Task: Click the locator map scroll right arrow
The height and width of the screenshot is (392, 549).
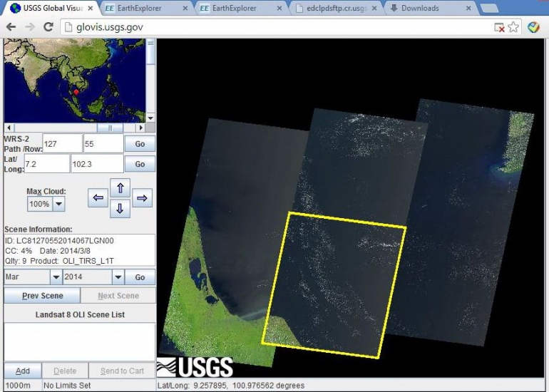Action: [x=141, y=128]
